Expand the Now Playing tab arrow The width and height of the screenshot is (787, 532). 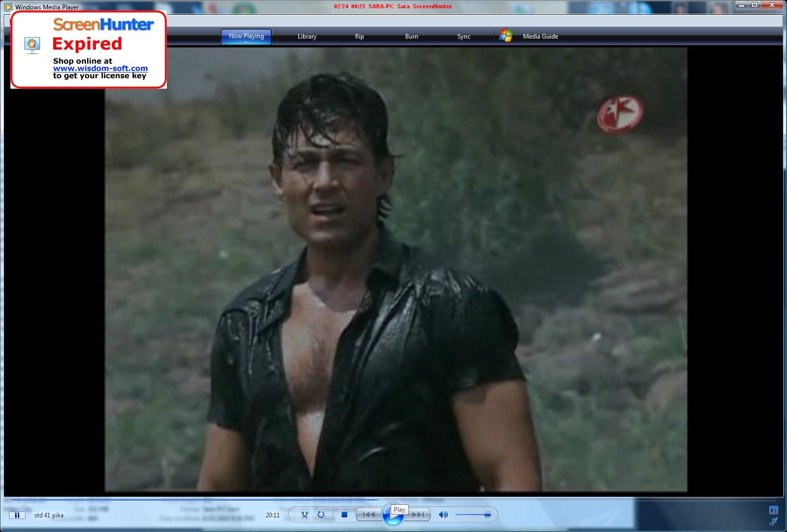click(x=246, y=42)
